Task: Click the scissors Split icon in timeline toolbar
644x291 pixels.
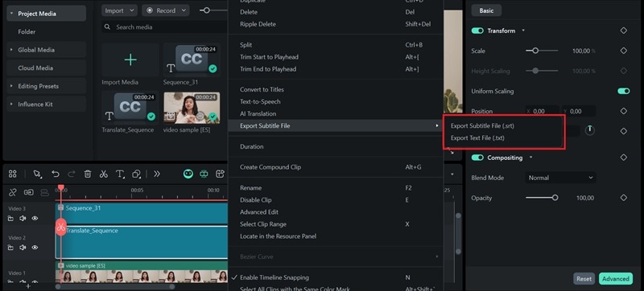Action: click(104, 174)
